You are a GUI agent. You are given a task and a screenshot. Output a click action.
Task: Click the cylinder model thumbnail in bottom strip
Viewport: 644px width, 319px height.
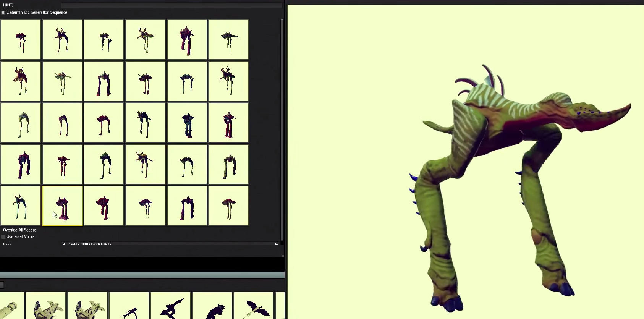[x=11, y=306]
